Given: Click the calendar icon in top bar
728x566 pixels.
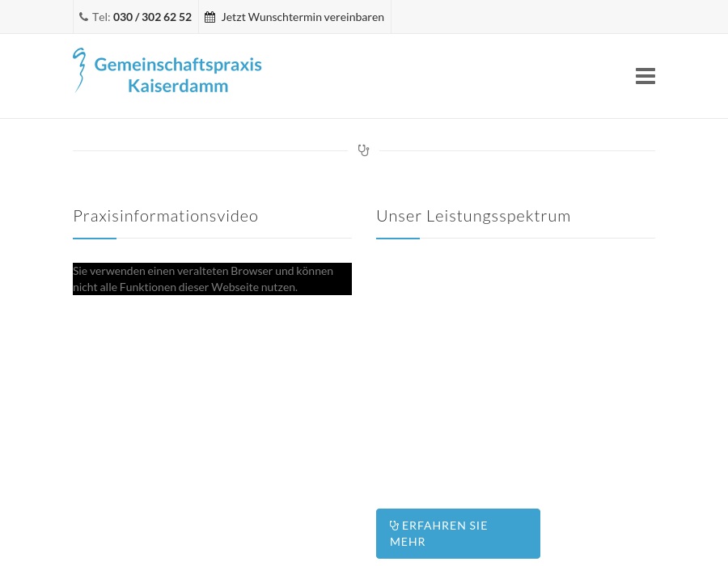Looking at the screenshot, I should click(x=210, y=17).
